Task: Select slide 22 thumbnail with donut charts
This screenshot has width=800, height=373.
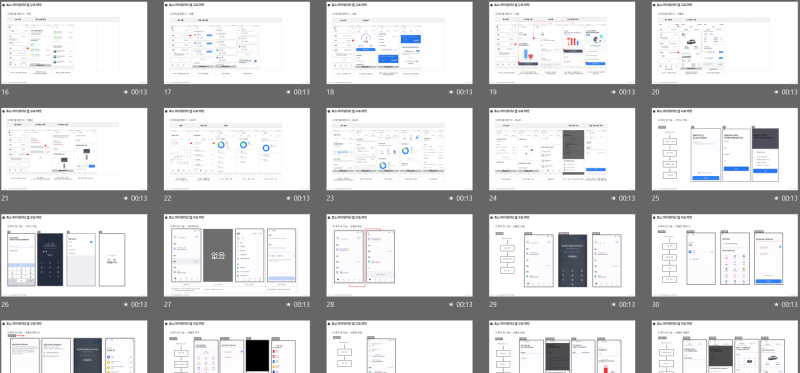Action: pyautogui.click(x=237, y=149)
